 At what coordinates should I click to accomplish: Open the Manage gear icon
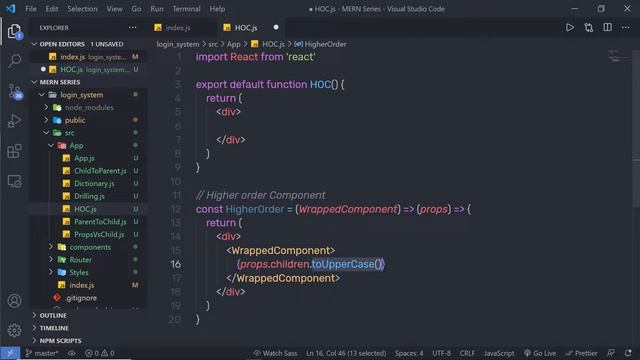tap(14, 330)
